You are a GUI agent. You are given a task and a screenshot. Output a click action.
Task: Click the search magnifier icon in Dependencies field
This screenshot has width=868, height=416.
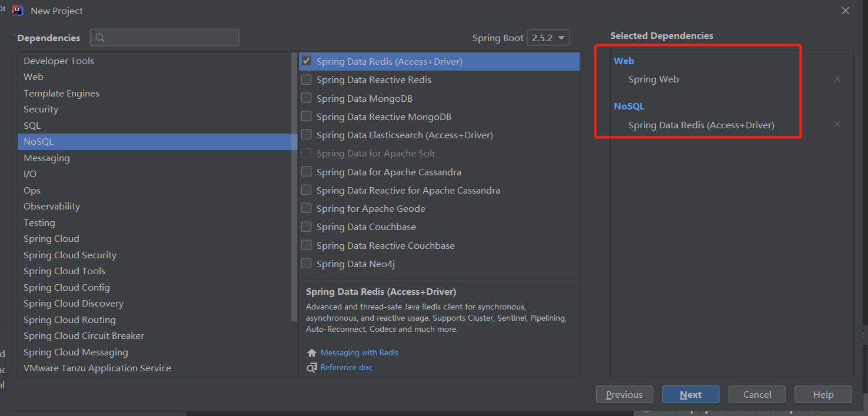click(x=100, y=38)
